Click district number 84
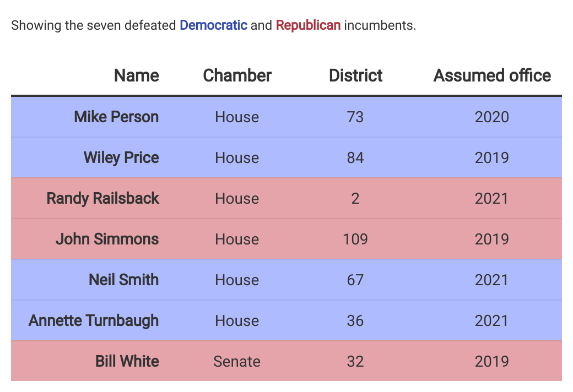This screenshot has width=573, height=392. 355,158
